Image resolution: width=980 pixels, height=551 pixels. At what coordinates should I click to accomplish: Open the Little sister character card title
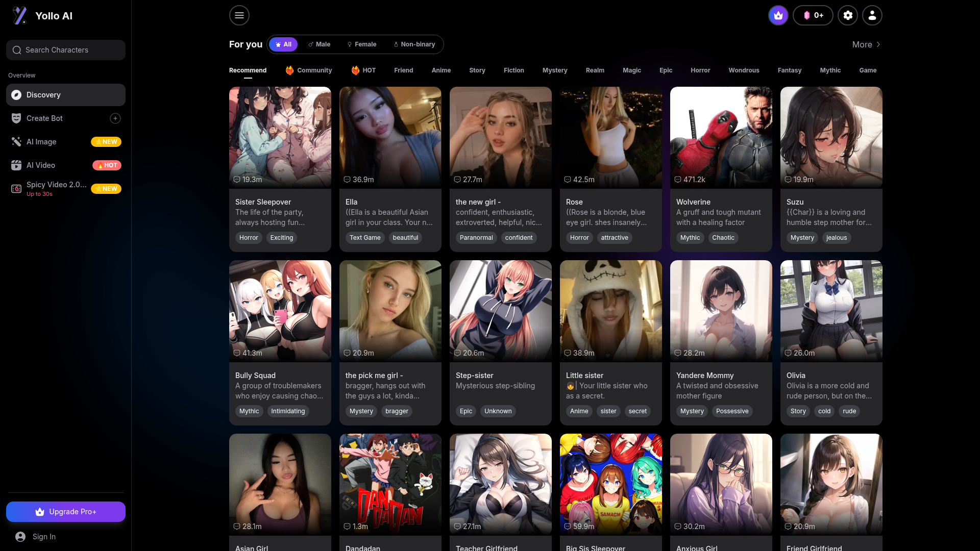(x=584, y=375)
